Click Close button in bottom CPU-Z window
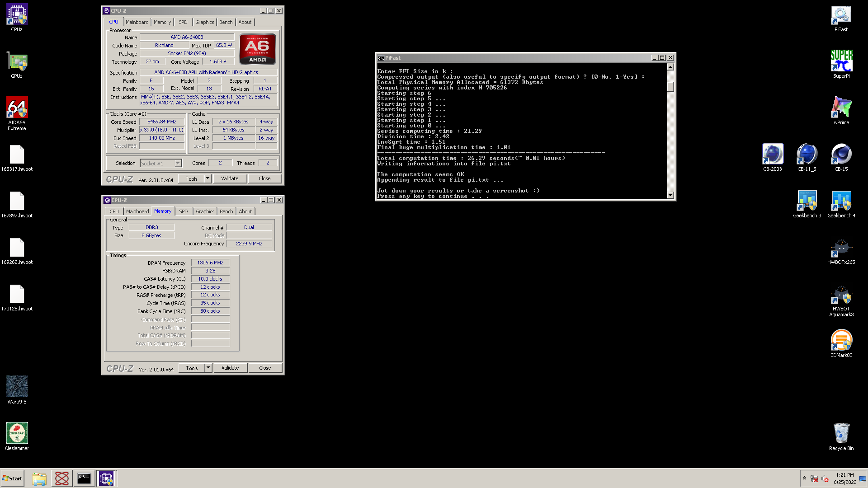This screenshot has height=488, width=868. click(265, 368)
